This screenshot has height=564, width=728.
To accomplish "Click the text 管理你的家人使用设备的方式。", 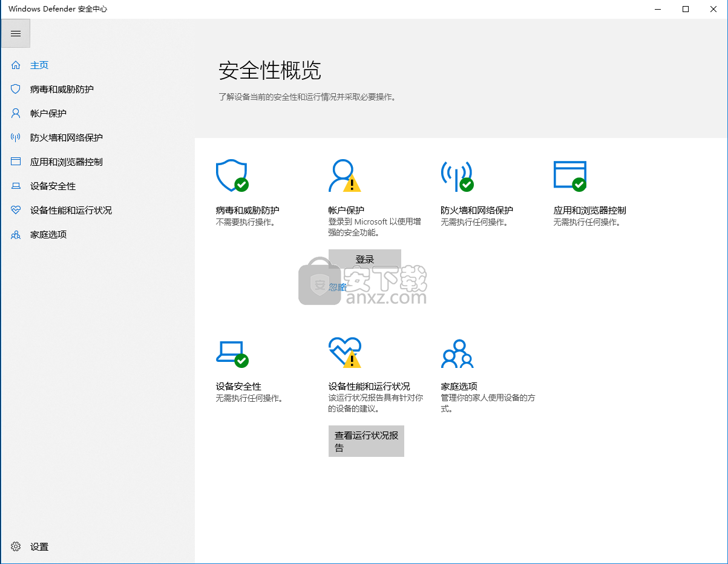I will click(488, 403).
